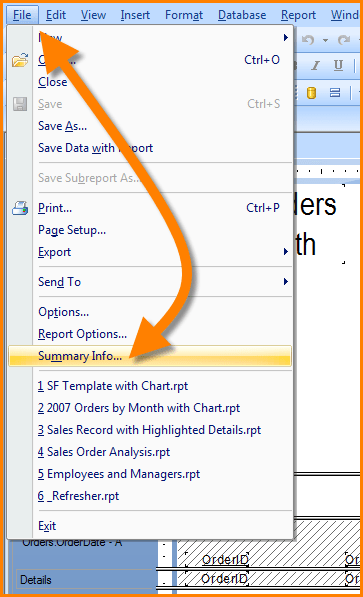The width and height of the screenshot is (363, 597).
Task: Select Summary Info... menu item
Action: tap(150, 356)
